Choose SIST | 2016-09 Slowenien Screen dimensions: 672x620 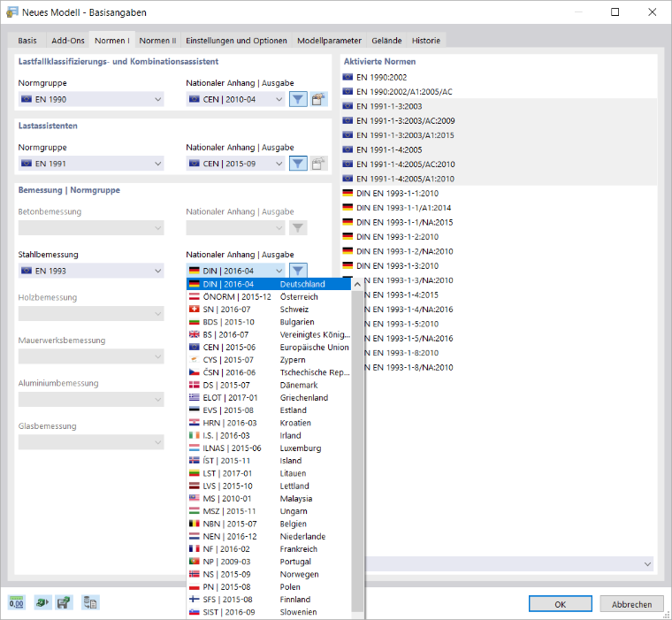269,612
